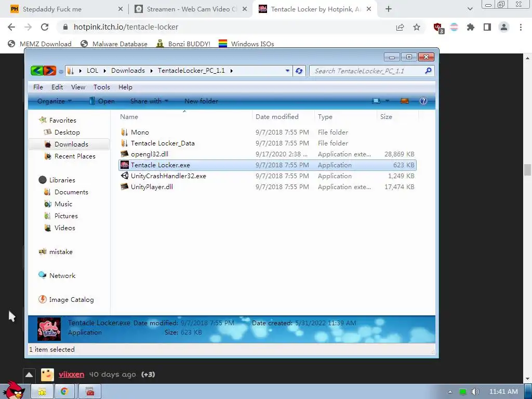Open the Edit menu
This screenshot has height=399, width=532.
click(57, 87)
